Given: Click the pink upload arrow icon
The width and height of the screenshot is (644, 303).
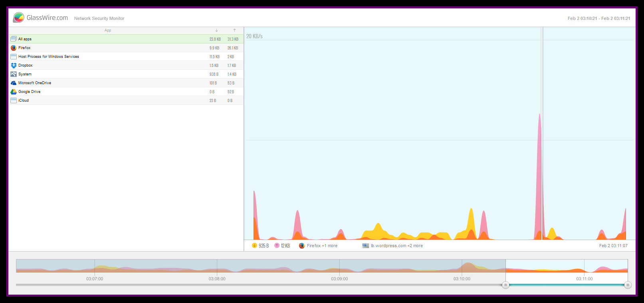Looking at the screenshot, I should tap(277, 246).
